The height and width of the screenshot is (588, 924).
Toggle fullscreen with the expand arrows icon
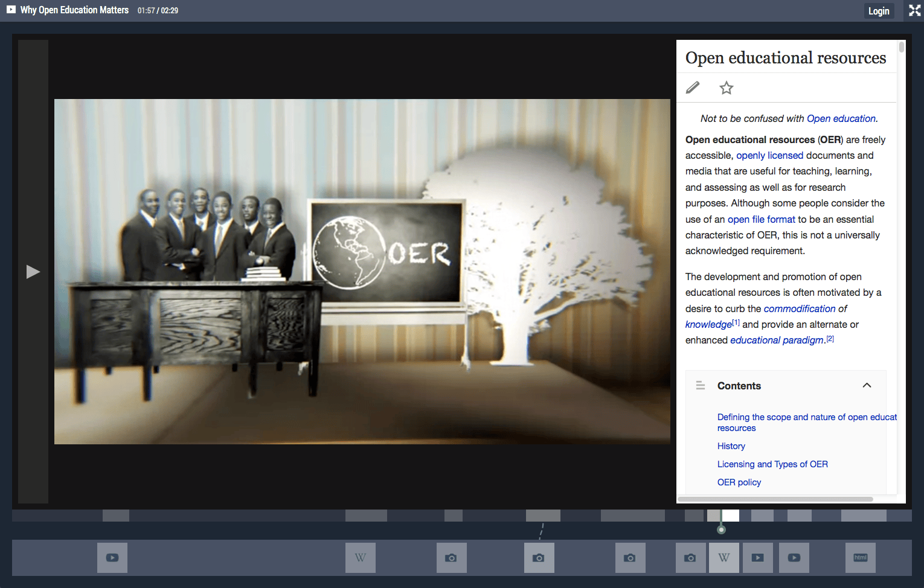(914, 10)
